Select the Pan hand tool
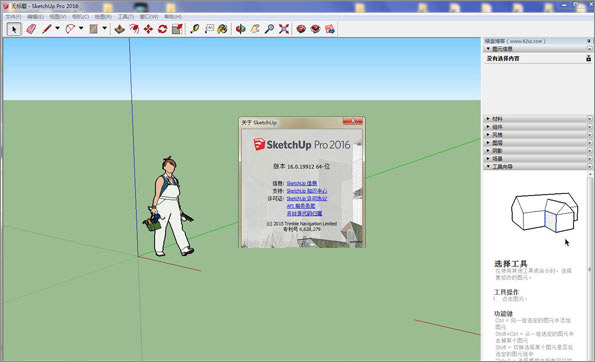The height and width of the screenshot is (362, 595). pos(255,29)
